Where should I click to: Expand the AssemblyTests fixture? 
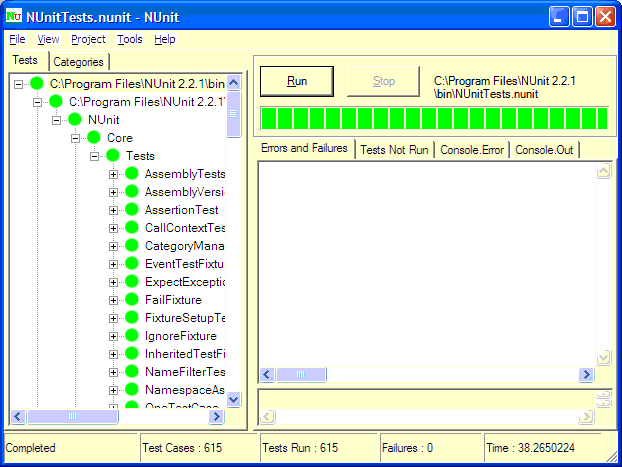113,174
